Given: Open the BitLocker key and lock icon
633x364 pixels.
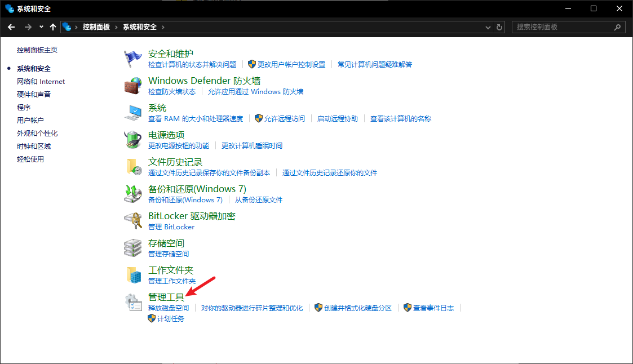Looking at the screenshot, I should click(x=132, y=221).
